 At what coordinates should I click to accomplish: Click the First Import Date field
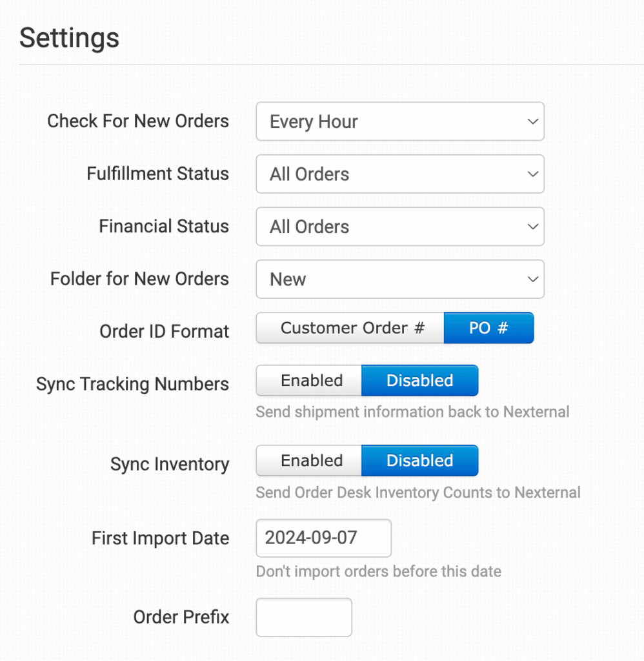click(323, 538)
